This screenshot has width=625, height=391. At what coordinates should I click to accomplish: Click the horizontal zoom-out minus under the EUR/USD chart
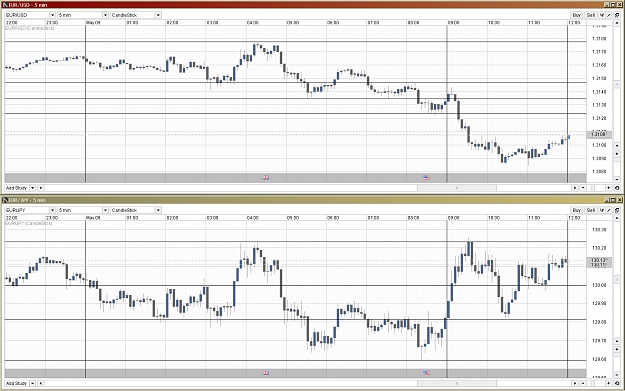coord(583,188)
